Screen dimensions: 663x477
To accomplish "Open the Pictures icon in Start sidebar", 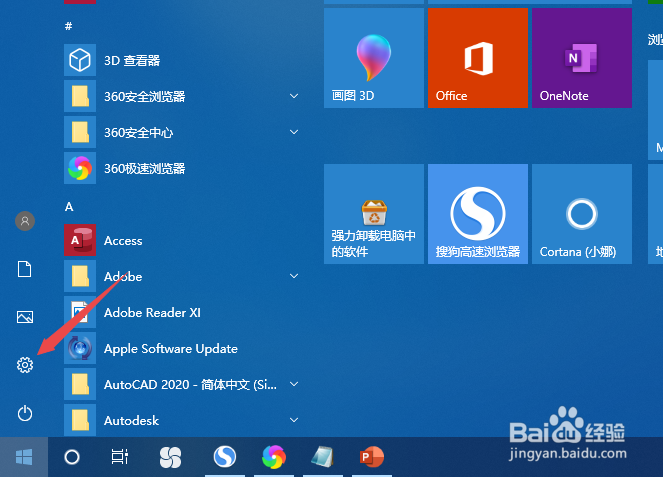I will pos(25,317).
